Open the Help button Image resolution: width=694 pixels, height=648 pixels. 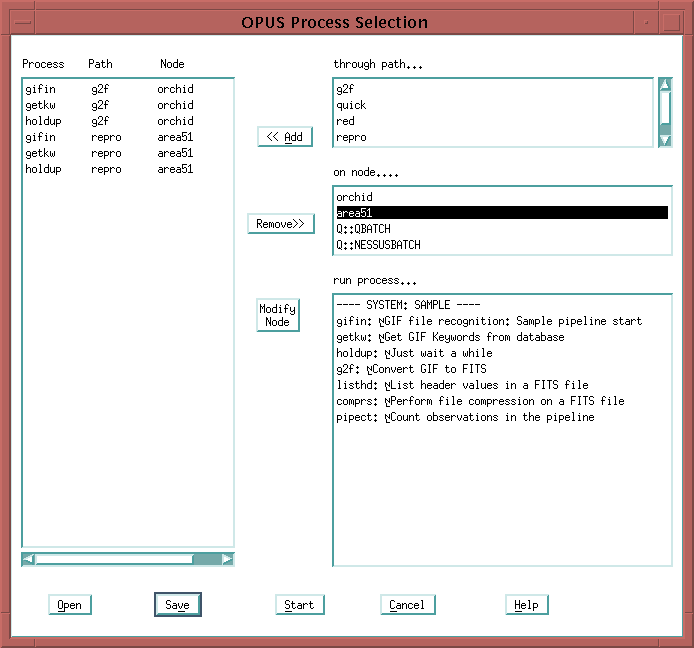coord(526,605)
